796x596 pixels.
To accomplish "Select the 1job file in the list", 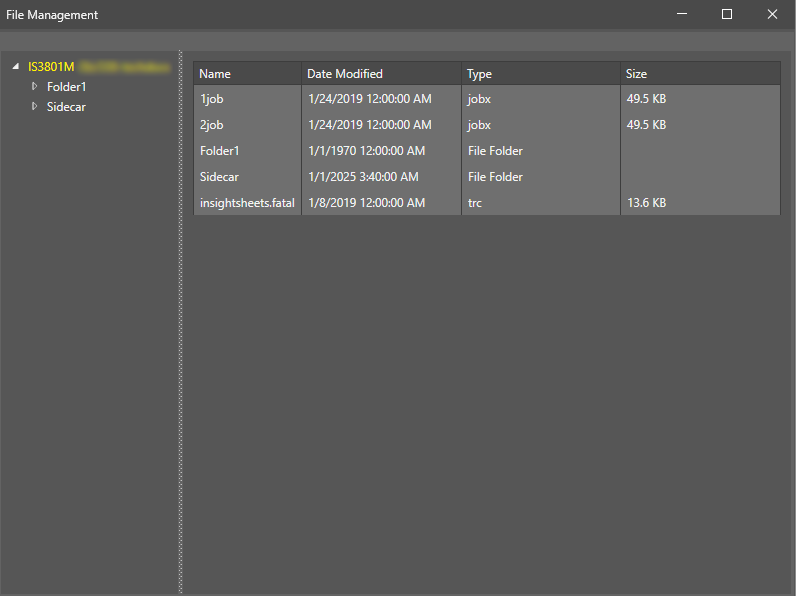I will pos(211,99).
